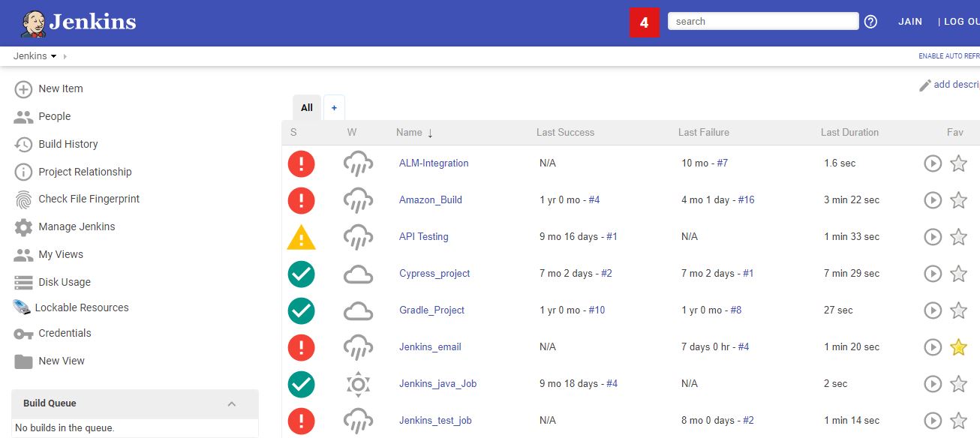Viewport: 980px width, 438px height.
Task: Click the notification badge showing 4
Action: 644,22
